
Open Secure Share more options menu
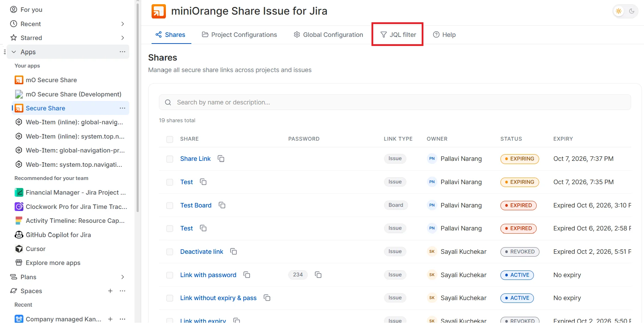tap(122, 108)
